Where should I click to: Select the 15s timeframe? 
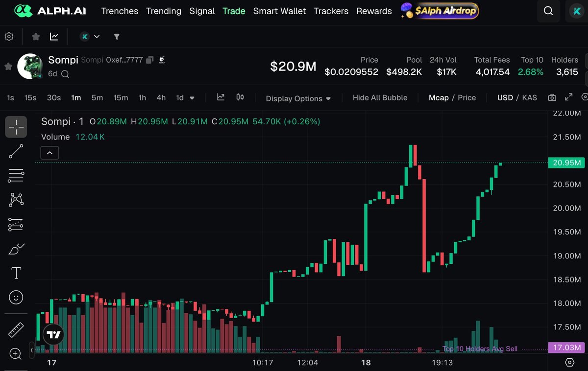pos(30,98)
